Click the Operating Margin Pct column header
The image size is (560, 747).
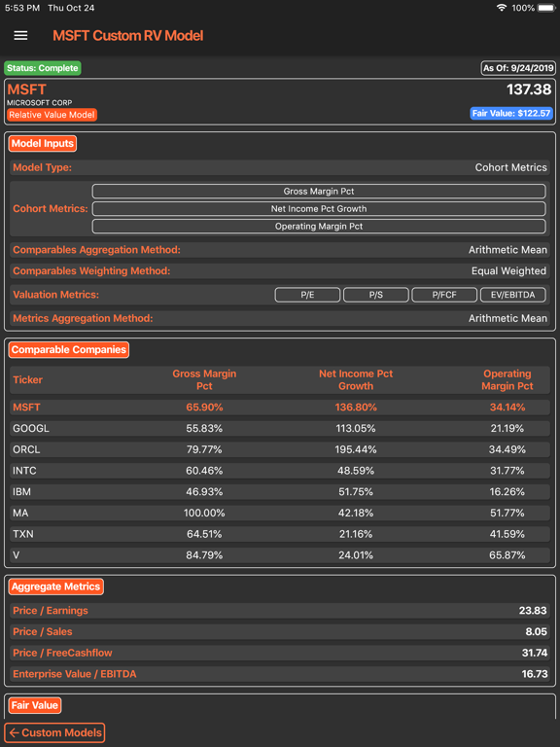pos(507,379)
